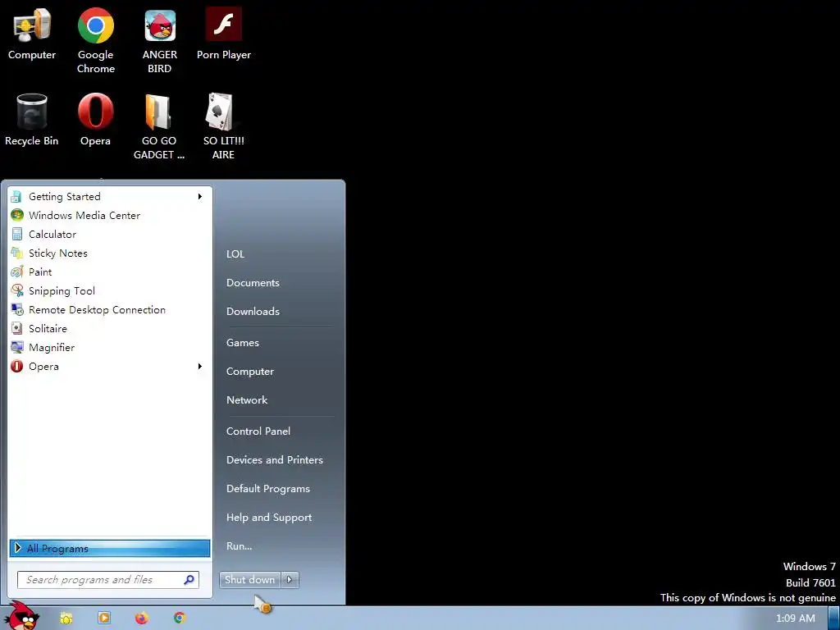Open Games from the Start menu
This screenshot has height=630, width=840.
coord(243,343)
